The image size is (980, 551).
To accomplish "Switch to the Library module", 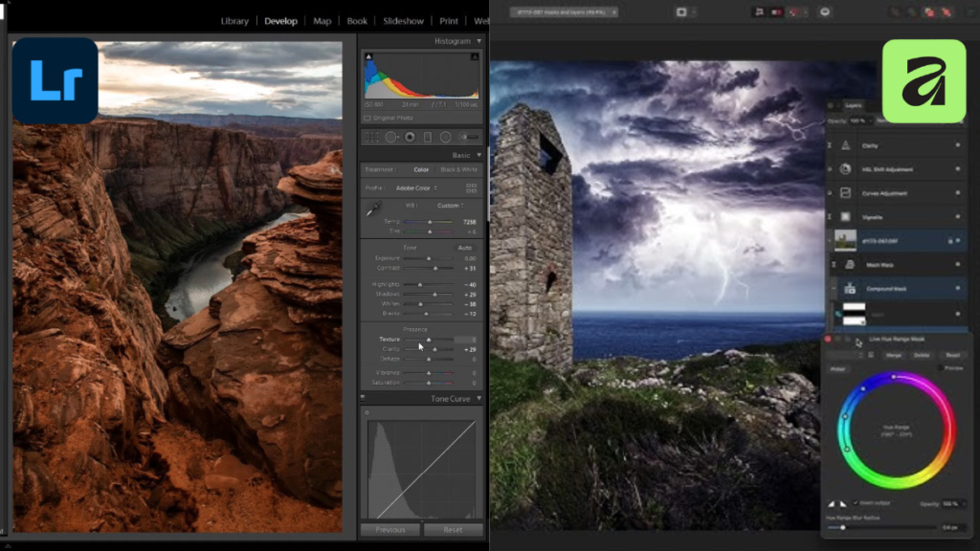I will tap(234, 20).
